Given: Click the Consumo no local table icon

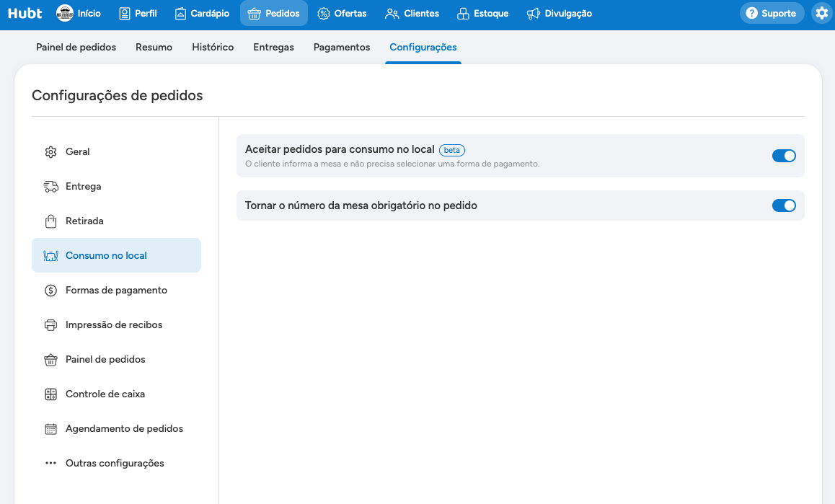Looking at the screenshot, I should (x=50, y=256).
